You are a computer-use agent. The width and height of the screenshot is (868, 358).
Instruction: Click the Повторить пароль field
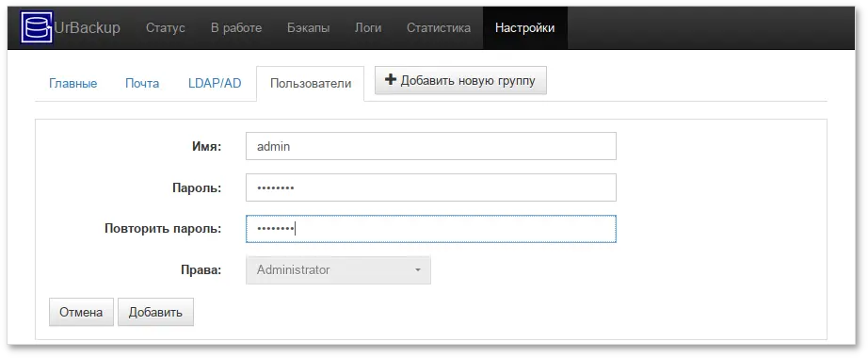430,229
